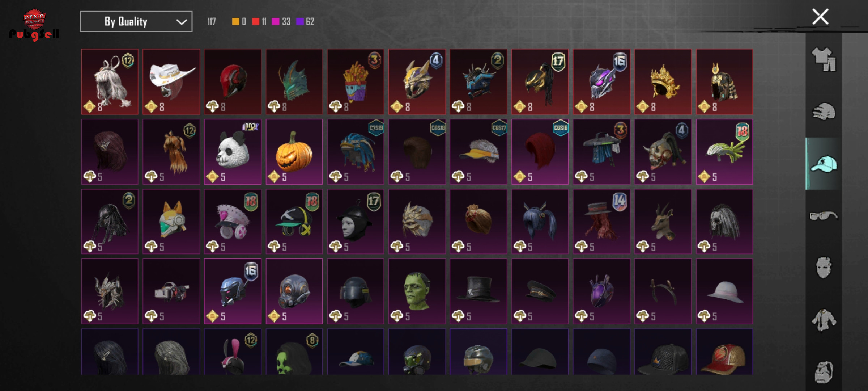Click the orange quality count swatch

(x=239, y=21)
